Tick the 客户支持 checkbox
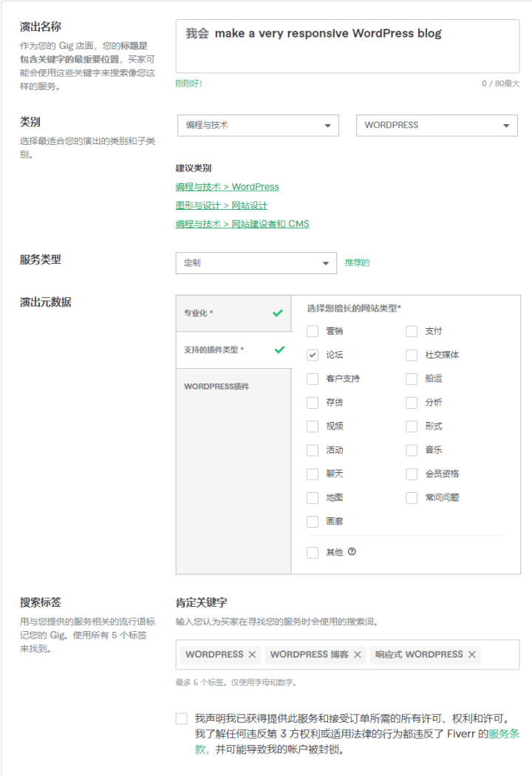The width and height of the screenshot is (532, 776). [313, 378]
